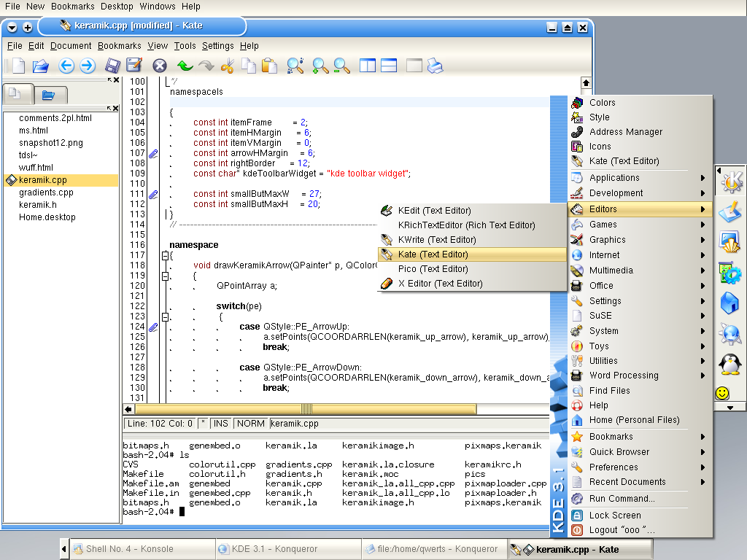The width and height of the screenshot is (747, 560).
Task: Click the editor's horizontal scrollbar handle
Action: (x=307, y=409)
